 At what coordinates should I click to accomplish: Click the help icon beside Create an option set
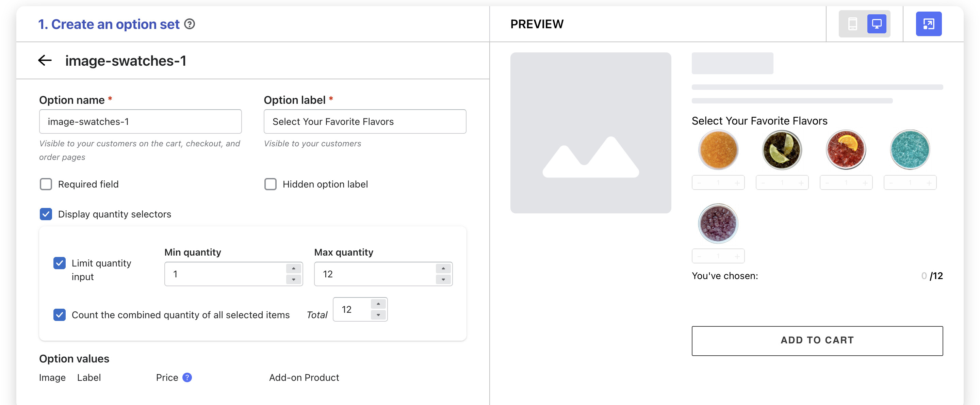[190, 24]
